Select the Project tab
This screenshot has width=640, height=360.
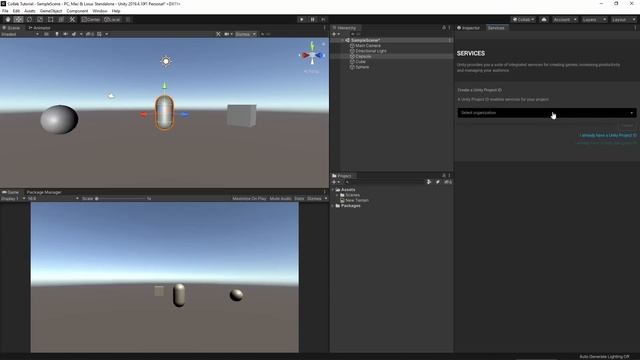coord(342,176)
